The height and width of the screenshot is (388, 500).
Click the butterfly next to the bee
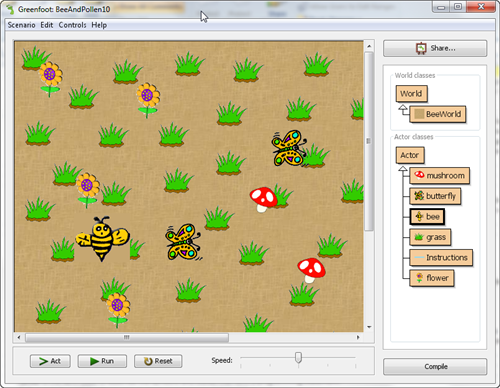(183, 242)
